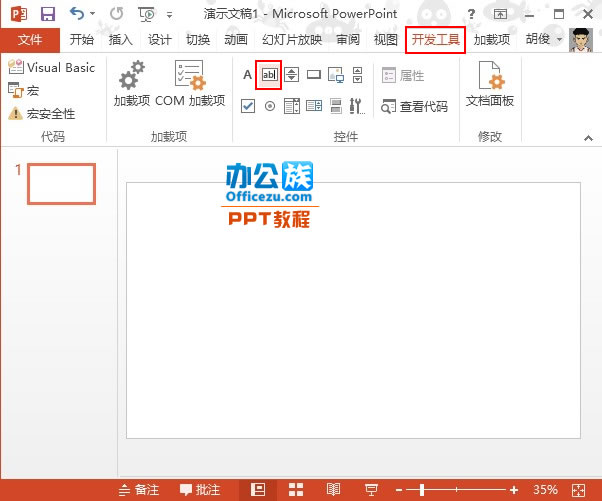The image size is (602, 501).
Task: Switch to the 视图 tab
Action: tap(385, 40)
